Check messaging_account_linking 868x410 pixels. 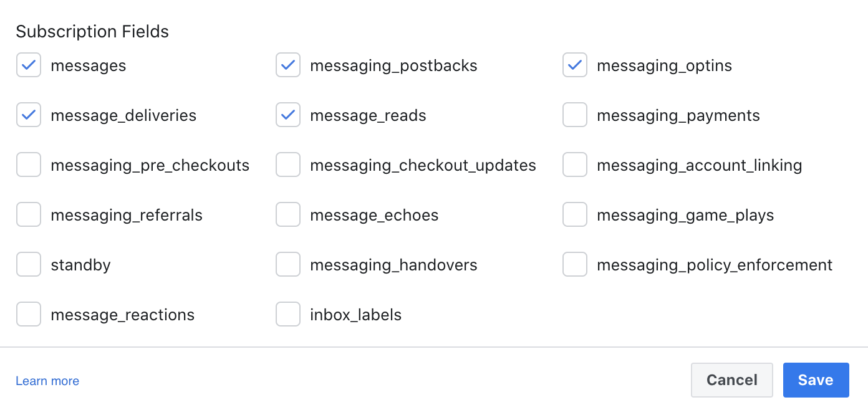[575, 164]
